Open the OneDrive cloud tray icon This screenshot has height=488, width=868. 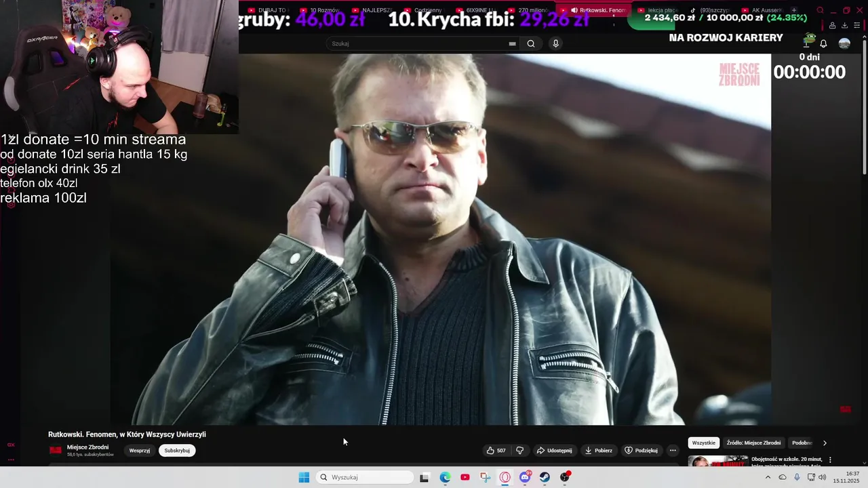(x=783, y=477)
